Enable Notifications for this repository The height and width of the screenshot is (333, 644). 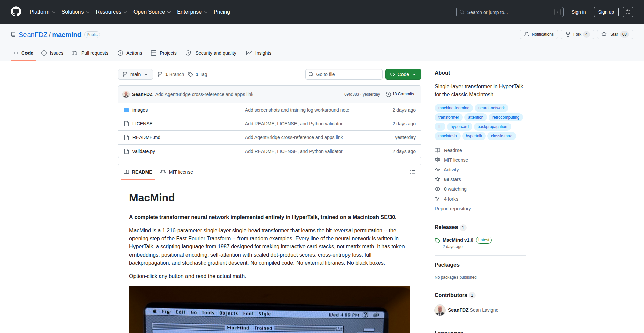click(539, 34)
